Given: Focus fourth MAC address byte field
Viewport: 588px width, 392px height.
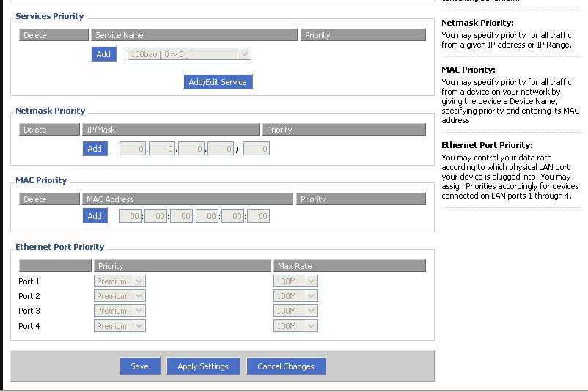Looking at the screenshot, I should click(x=207, y=216).
